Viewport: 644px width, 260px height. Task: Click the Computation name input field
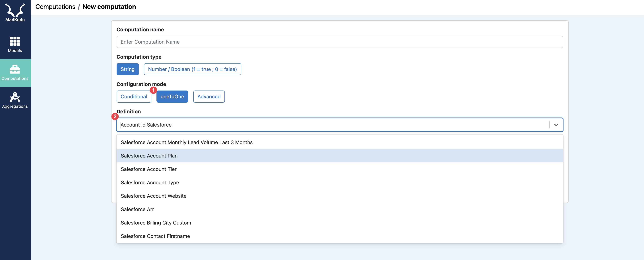(340, 42)
